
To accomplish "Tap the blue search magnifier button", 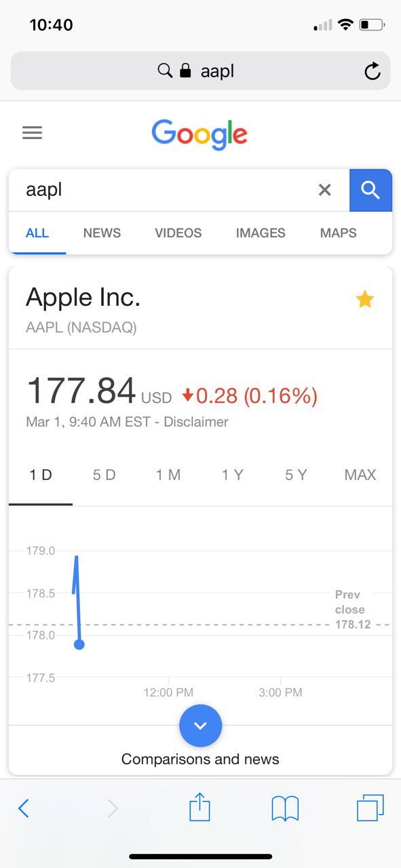I will coord(370,191).
